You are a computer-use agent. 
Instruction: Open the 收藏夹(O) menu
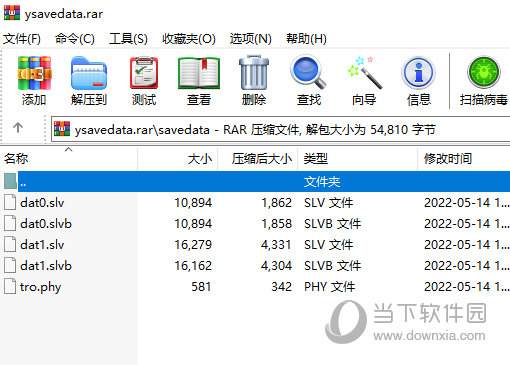pos(189,39)
